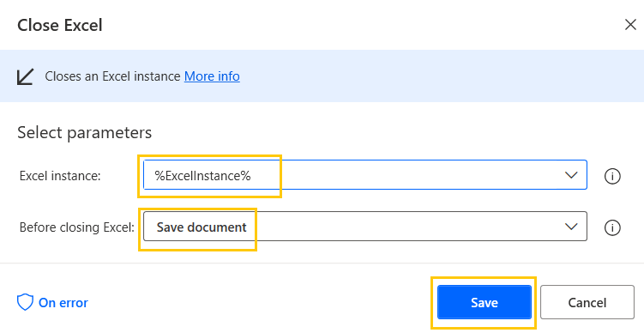Viewport: 644px width, 333px height.
Task: Expand the Excel instance dropdown arrow
Action: pos(571,175)
